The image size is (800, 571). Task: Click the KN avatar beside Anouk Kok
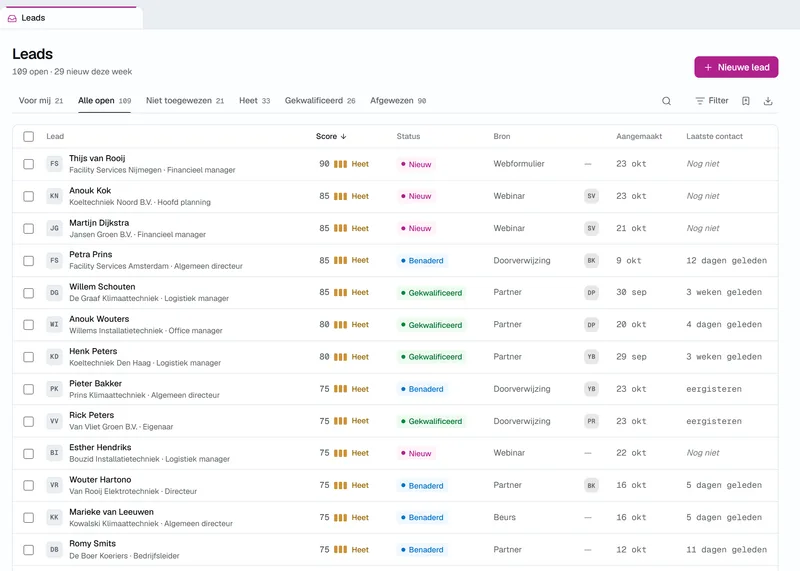point(55,196)
